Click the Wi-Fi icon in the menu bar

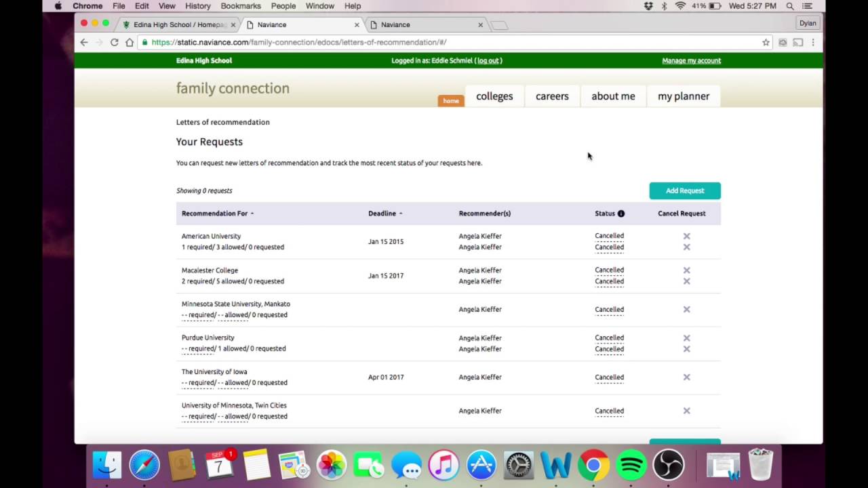(680, 6)
